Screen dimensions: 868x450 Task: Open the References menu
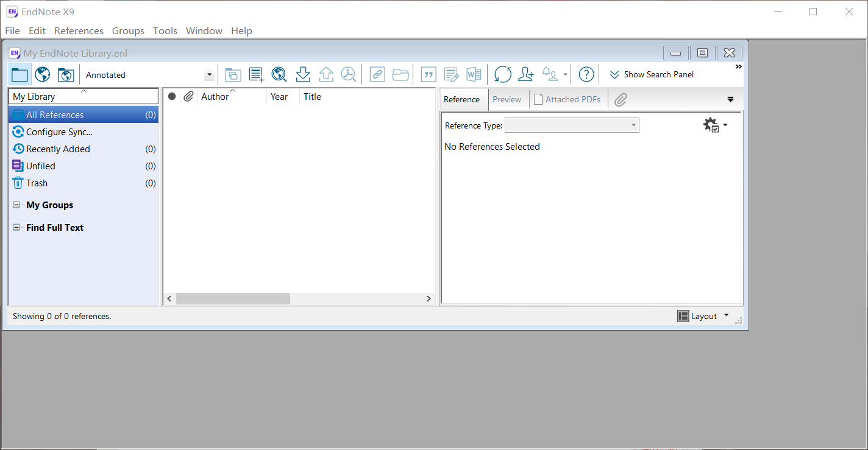click(x=79, y=30)
